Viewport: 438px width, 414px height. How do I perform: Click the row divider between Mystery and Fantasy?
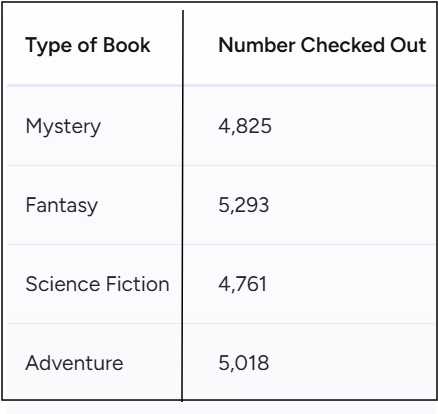click(221, 165)
